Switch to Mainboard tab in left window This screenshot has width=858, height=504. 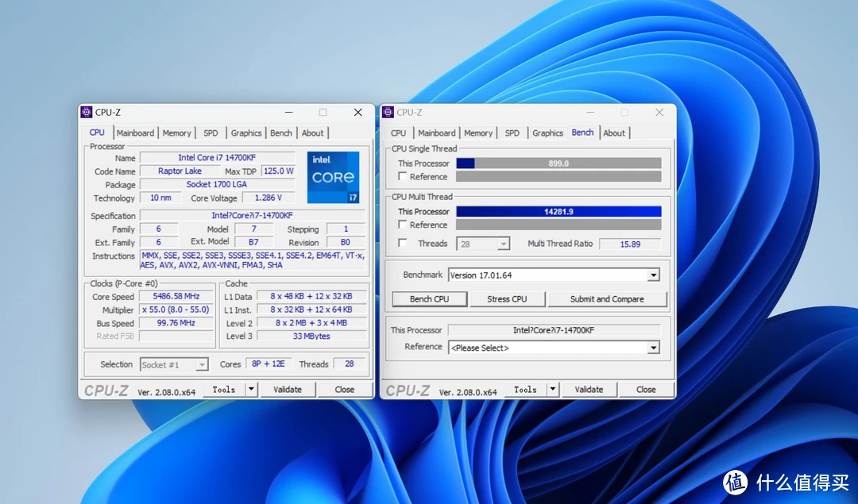click(135, 133)
